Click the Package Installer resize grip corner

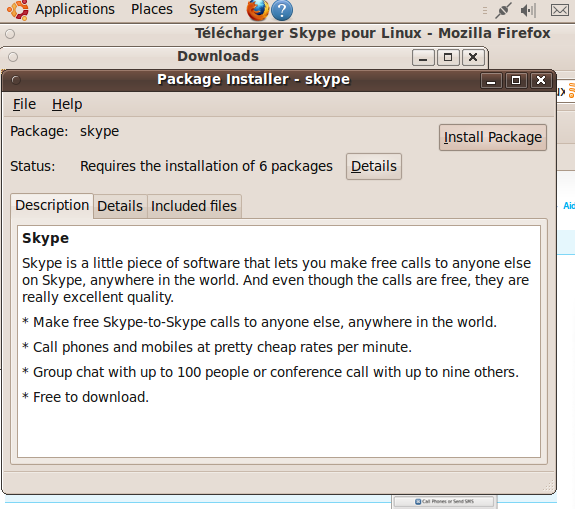548,486
